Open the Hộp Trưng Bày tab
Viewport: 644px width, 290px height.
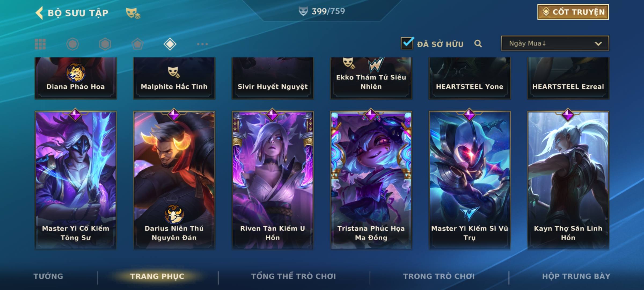[x=576, y=276]
